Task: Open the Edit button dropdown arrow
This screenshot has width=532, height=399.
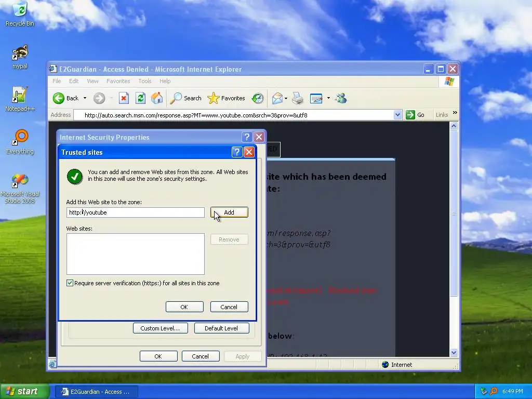Action: pyautogui.click(x=328, y=98)
